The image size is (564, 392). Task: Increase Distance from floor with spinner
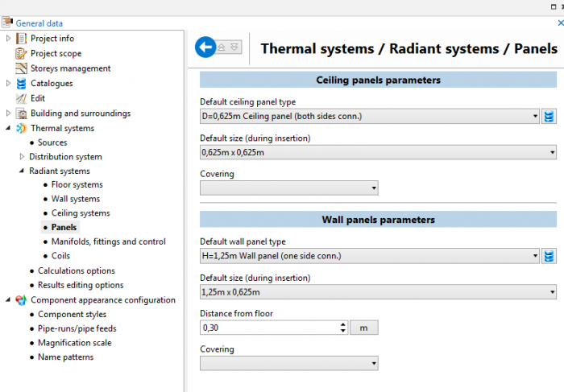[x=343, y=324]
